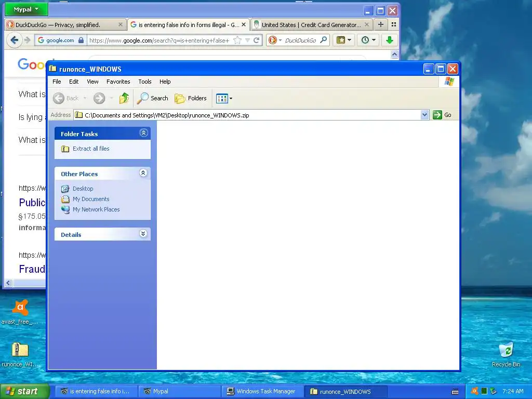The height and width of the screenshot is (399, 532).
Task: Click the magnifier search icon in Mypal
Action: [324, 41]
